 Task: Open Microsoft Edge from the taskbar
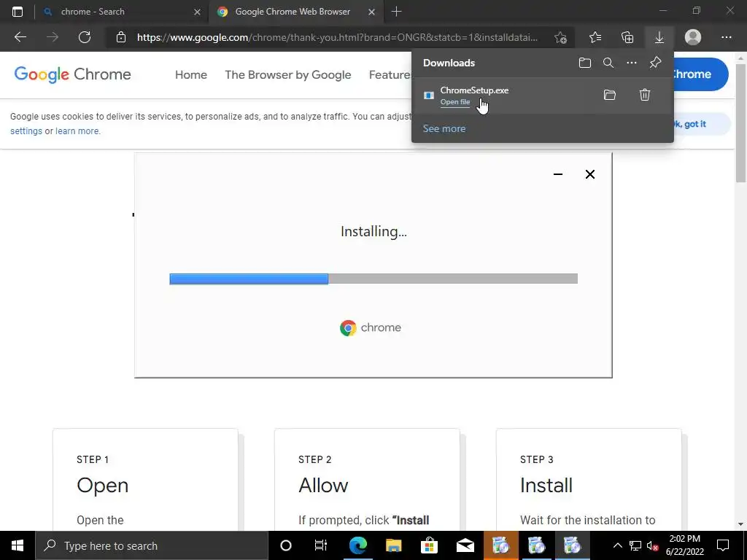pyautogui.click(x=358, y=545)
